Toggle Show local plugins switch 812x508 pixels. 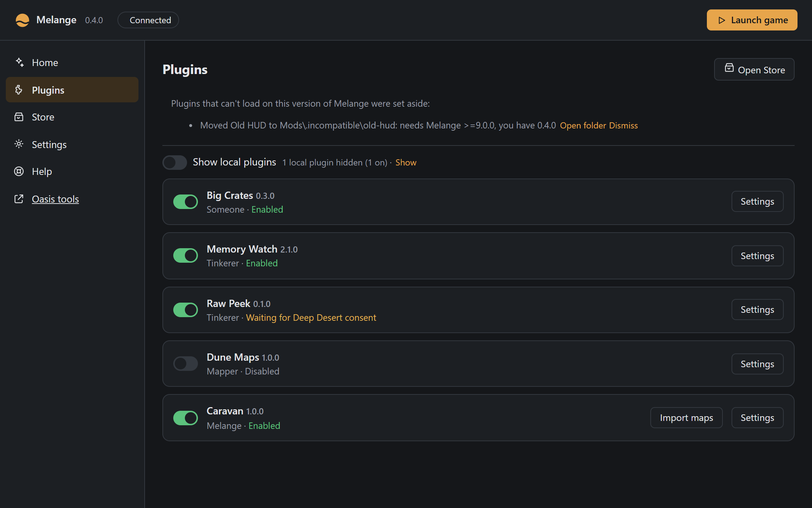(x=175, y=162)
